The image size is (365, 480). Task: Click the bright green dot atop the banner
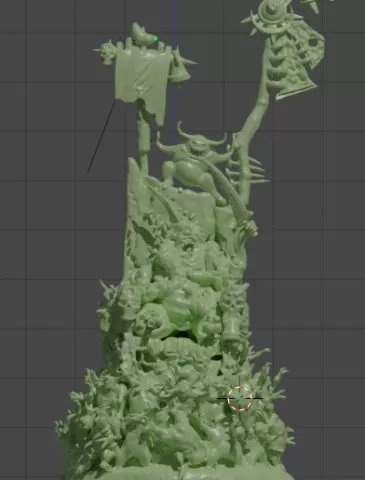[155, 39]
